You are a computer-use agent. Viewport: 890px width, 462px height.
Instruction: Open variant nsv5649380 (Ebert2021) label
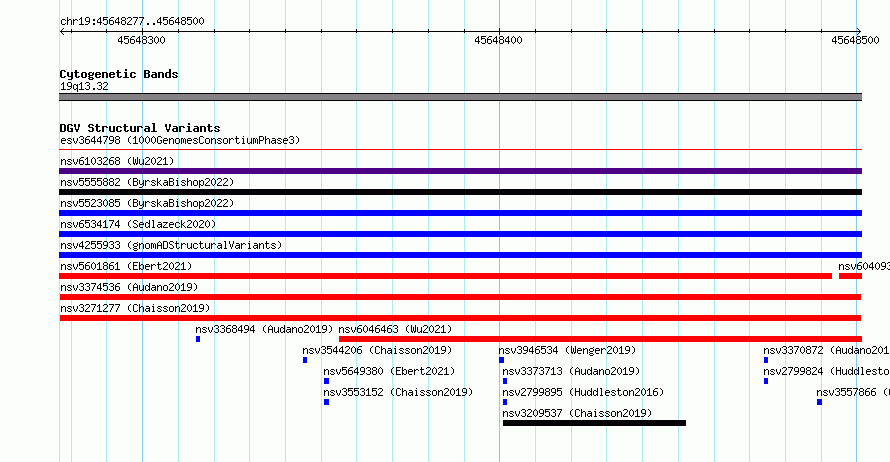pos(389,371)
